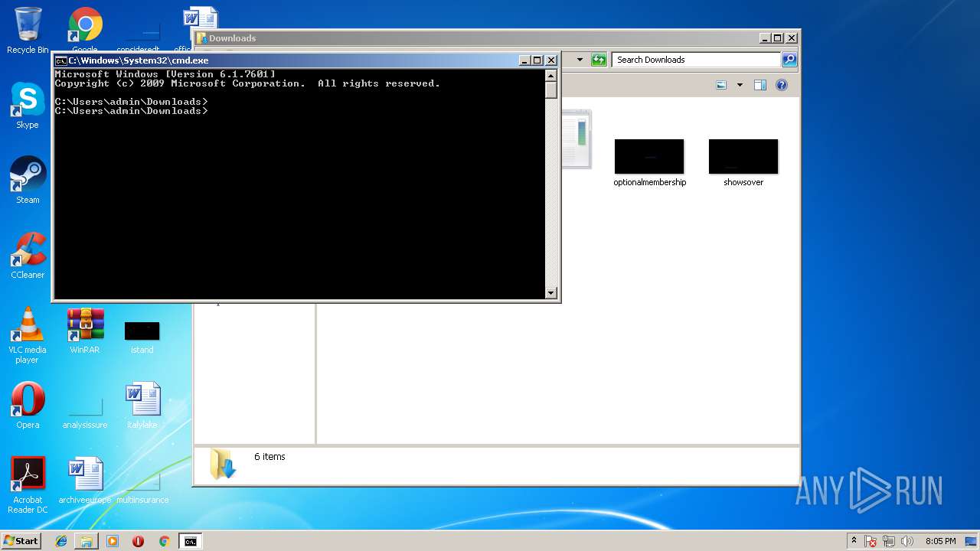This screenshot has width=980, height=551.
Task: Click the Downloads window folder icon
Action: 201,38
